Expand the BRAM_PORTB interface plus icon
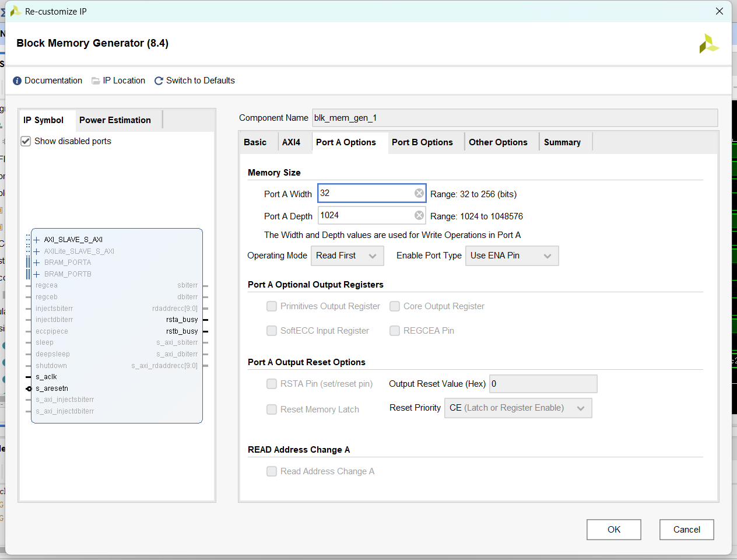 point(37,274)
